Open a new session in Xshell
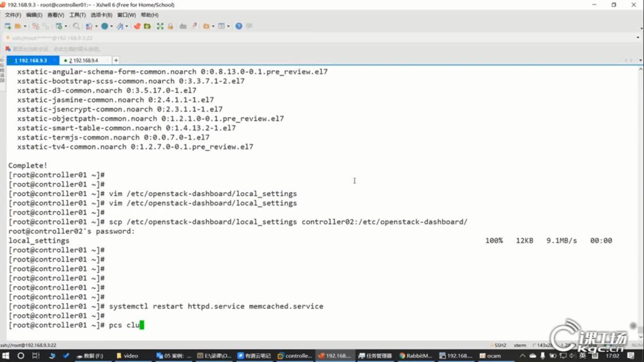This screenshot has height=362, width=644. (7, 26)
